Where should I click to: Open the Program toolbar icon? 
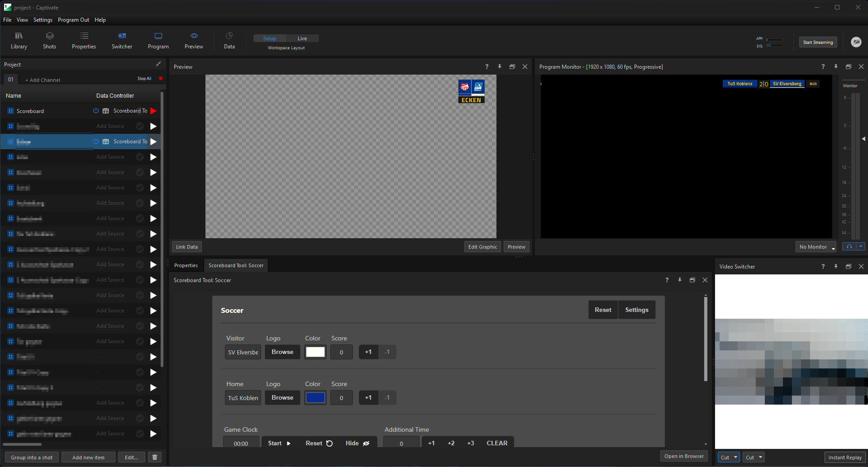[x=158, y=40]
